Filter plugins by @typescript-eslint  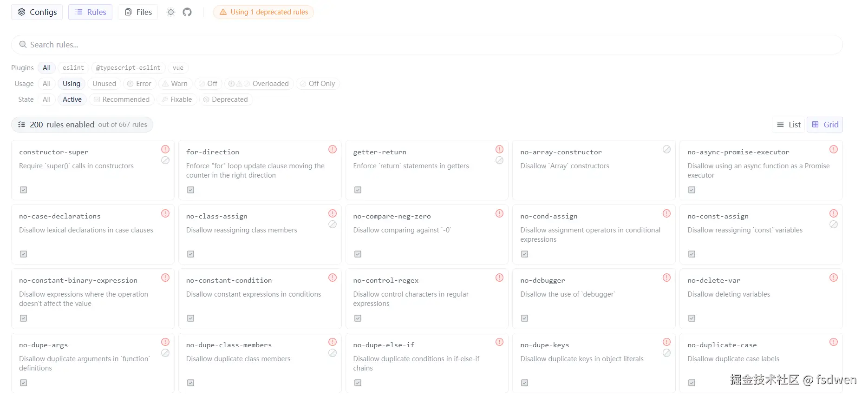coord(128,68)
